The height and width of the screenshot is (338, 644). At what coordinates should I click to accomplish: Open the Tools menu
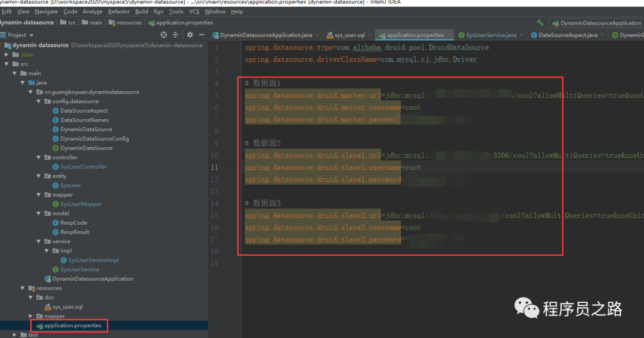click(x=176, y=11)
